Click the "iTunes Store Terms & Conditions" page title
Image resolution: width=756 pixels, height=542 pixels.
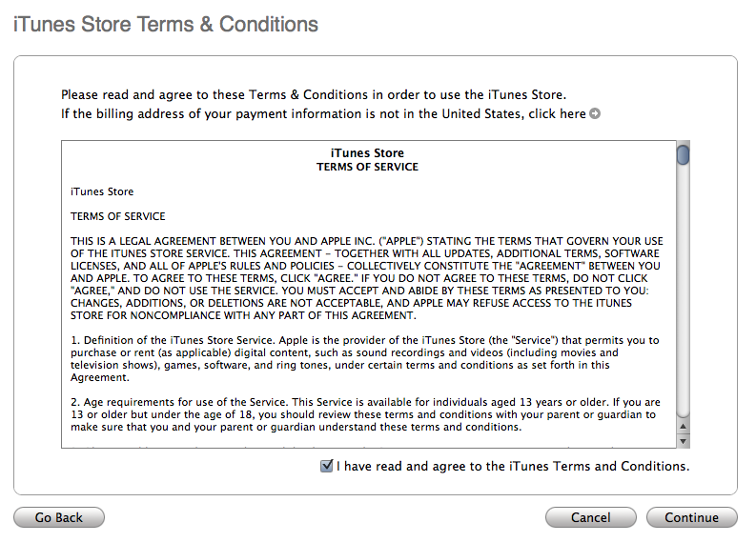pos(165,24)
